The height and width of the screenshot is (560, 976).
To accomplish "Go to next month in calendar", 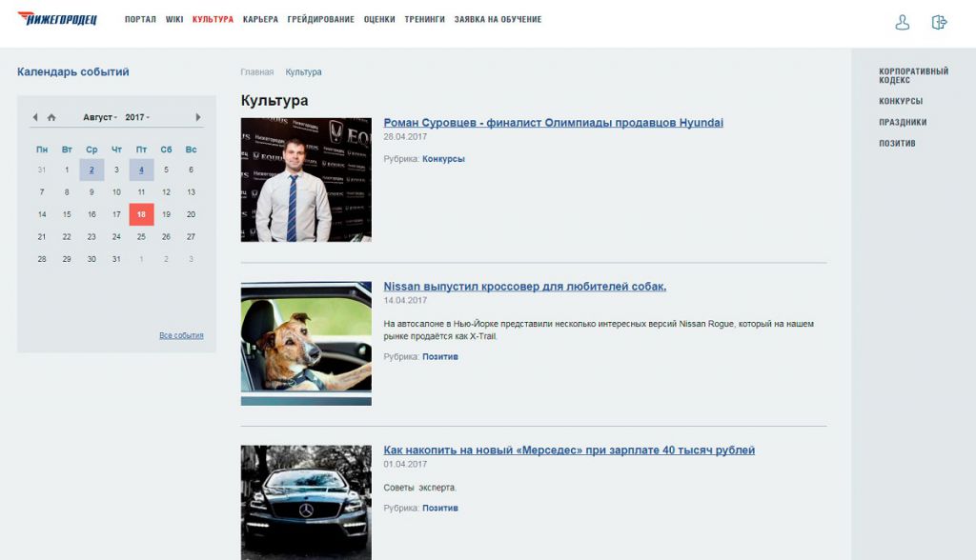I will 198,117.
